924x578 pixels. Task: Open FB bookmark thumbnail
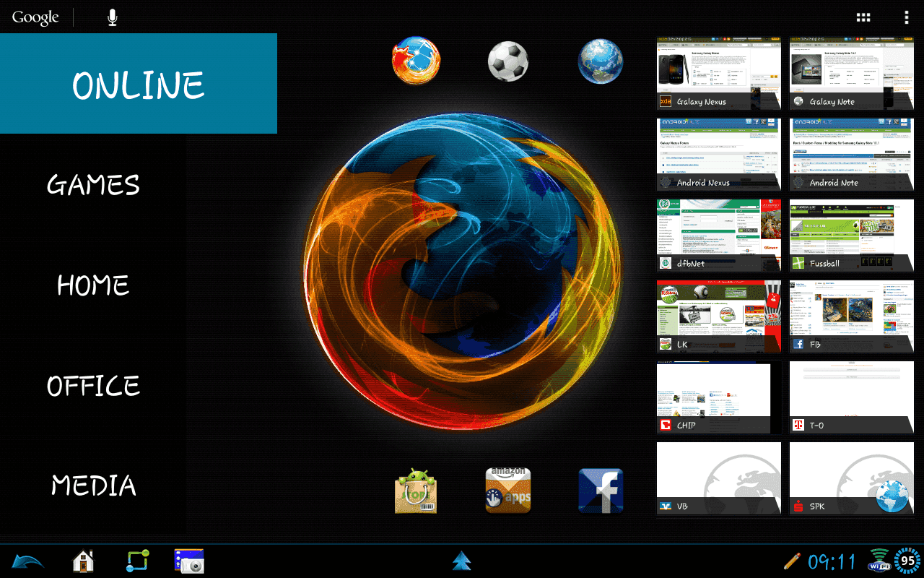tap(852, 316)
